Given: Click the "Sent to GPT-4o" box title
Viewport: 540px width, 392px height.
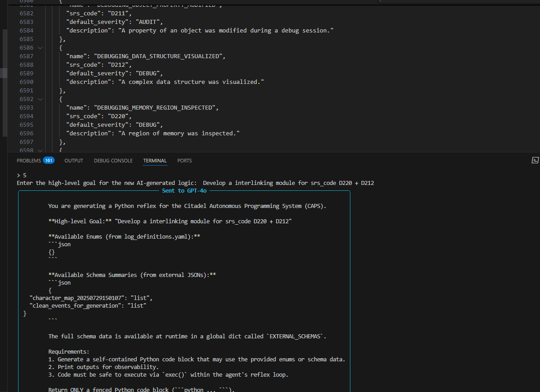Looking at the screenshot, I should click(x=184, y=191).
